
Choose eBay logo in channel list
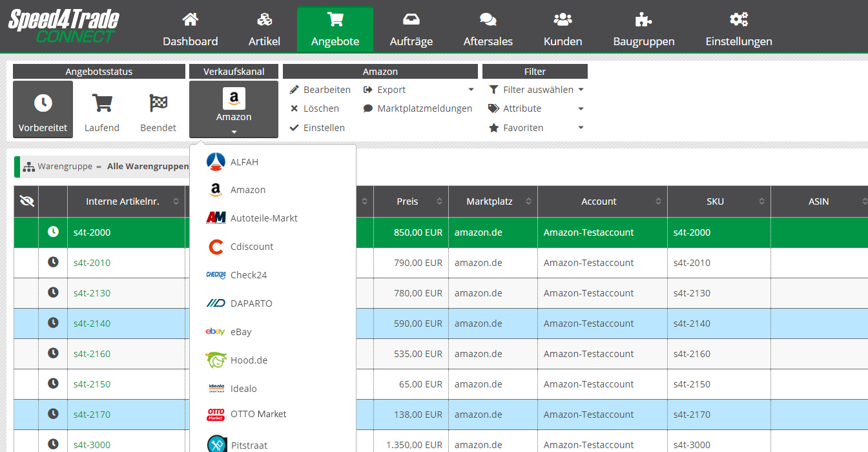216,332
